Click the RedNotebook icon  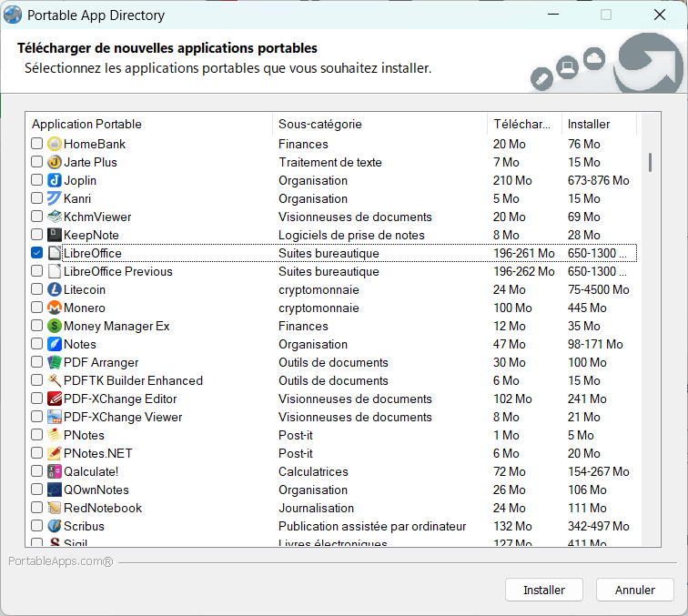pyautogui.click(x=55, y=508)
